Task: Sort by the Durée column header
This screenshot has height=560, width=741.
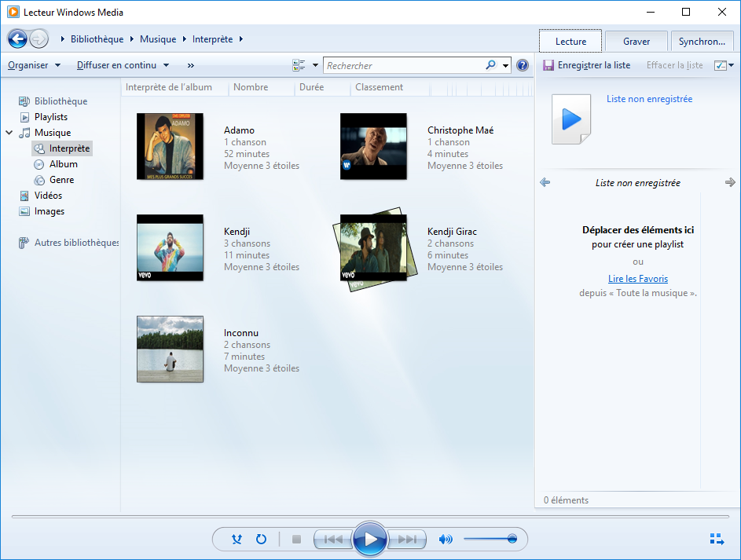Action: 322,87
